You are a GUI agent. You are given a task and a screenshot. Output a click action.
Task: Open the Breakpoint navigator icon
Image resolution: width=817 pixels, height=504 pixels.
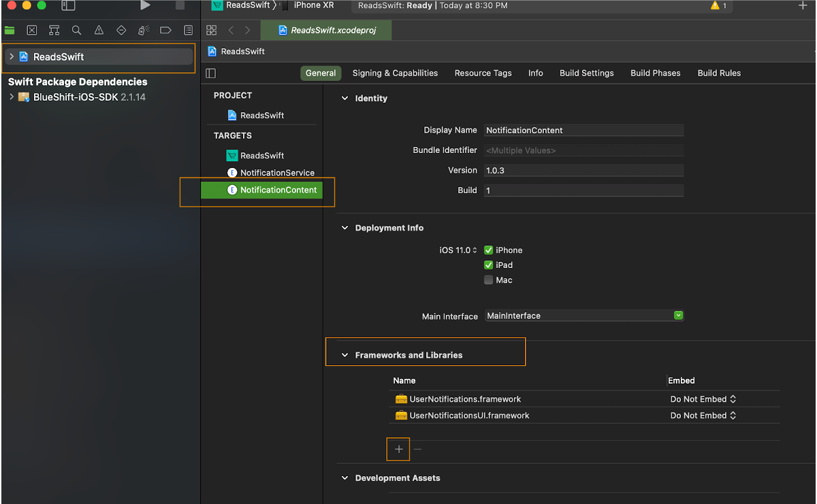pyautogui.click(x=165, y=30)
